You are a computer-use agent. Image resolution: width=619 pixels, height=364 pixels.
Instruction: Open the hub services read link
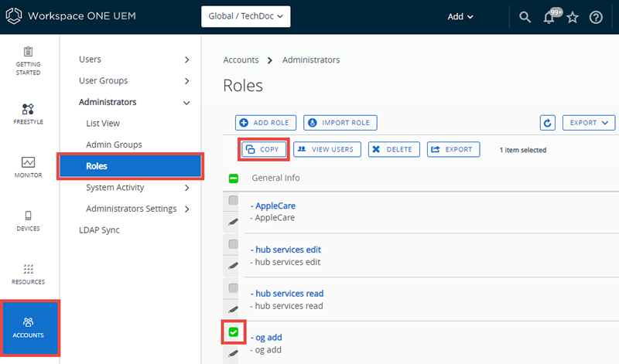[287, 294]
